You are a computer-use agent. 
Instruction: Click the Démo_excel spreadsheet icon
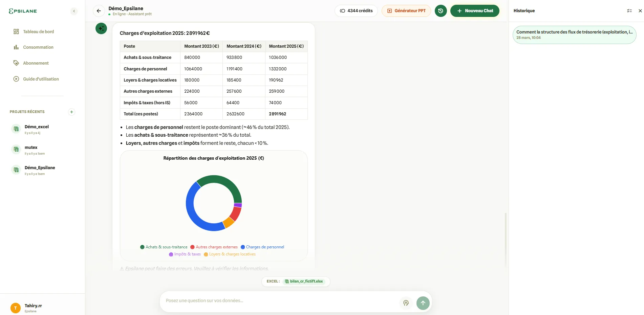click(x=16, y=129)
